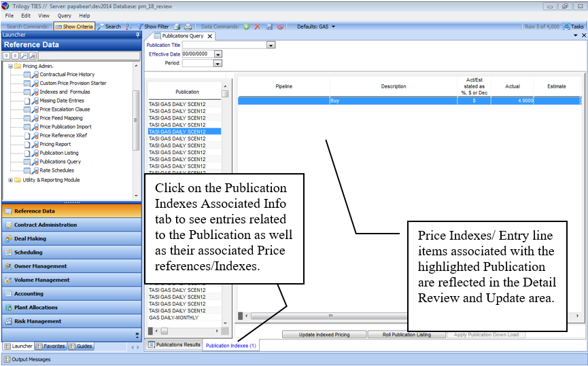Click the Roll Publication Listing button
This screenshot has width=588, height=366.
[407, 335]
